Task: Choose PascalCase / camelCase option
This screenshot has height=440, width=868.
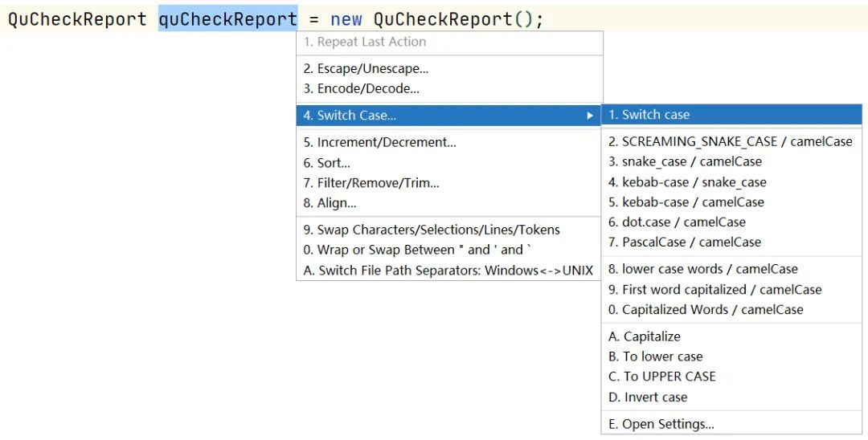Action: 732,242
